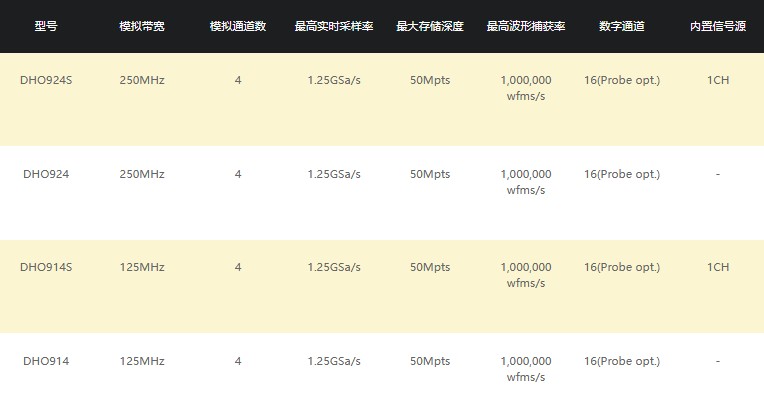Click the dash signal-source cell for DHO914
Image resolution: width=764 pixels, height=410 pixels.
[718, 361]
